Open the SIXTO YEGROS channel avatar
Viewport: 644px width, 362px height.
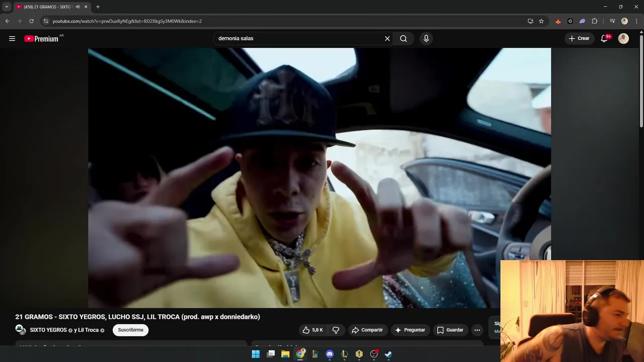tap(20, 330)
